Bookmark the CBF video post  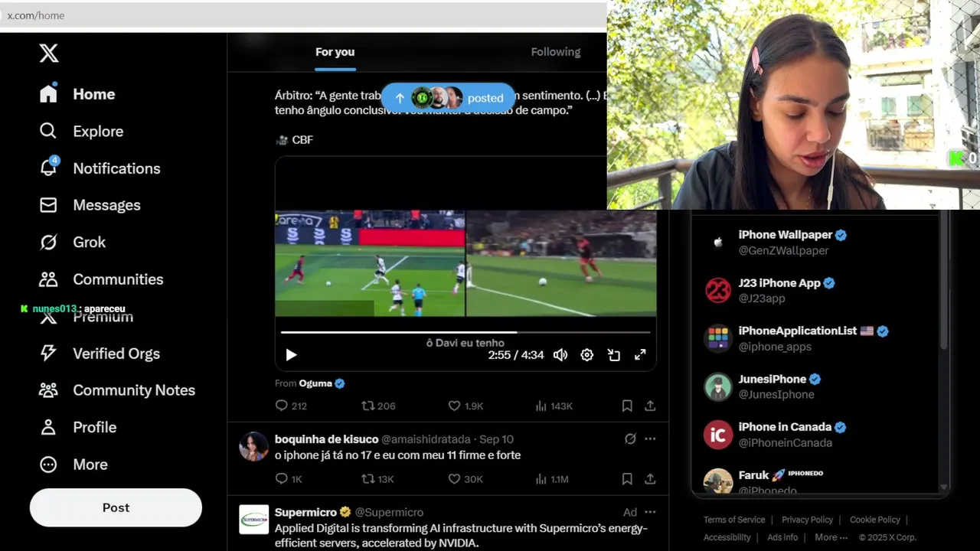click(x=627, y=406)
